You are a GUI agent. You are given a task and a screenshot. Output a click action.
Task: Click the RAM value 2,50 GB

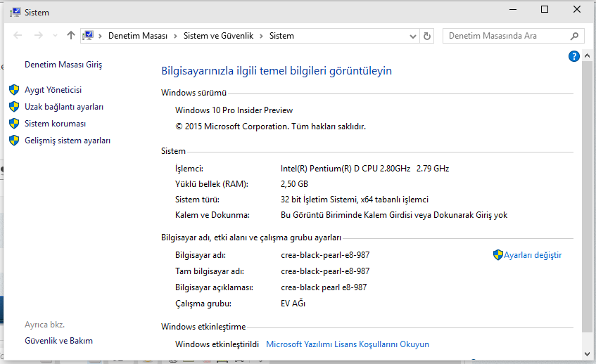coord(294,184)
